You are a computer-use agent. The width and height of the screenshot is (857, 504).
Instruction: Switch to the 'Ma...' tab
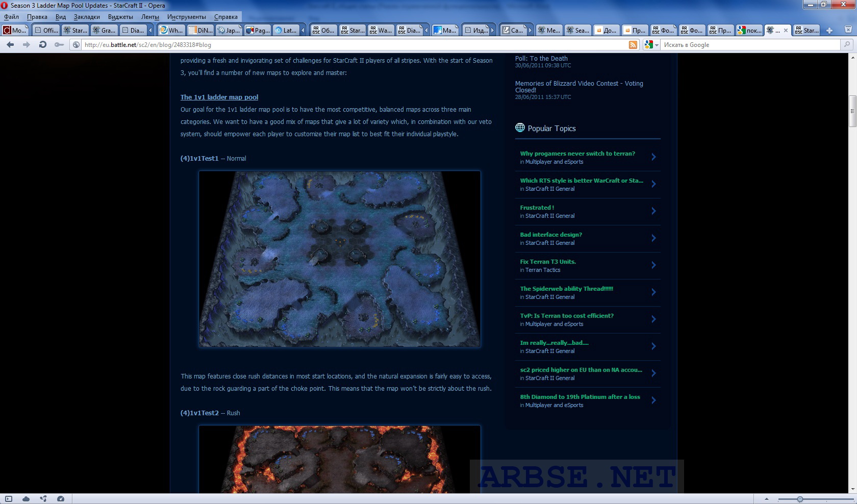(x=445, y=31)
